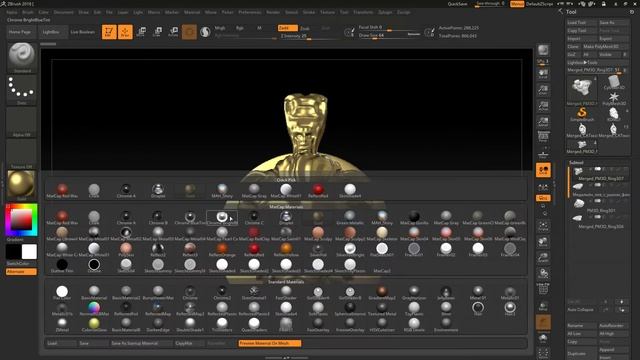Image resolution: width=640 pixels, height=360 pixels.
Task: Select the JellyBean standard material
Action: click(446, 293)
